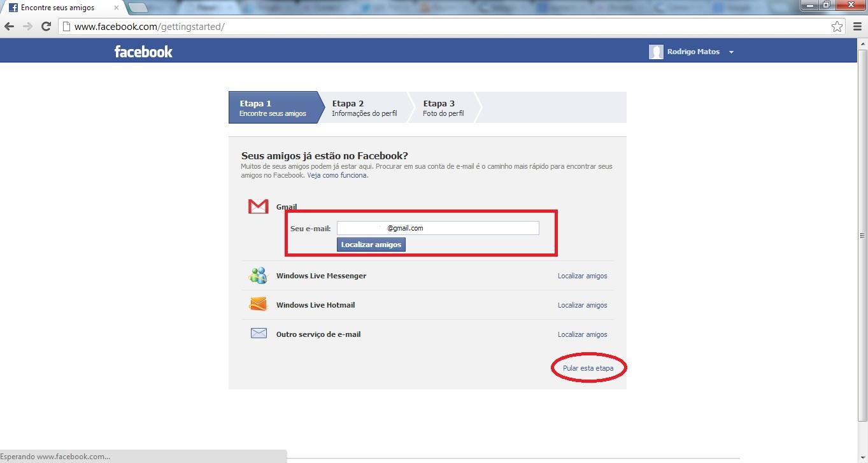
Task: Click the Pular esta etapa link
Action: point(588,368)
